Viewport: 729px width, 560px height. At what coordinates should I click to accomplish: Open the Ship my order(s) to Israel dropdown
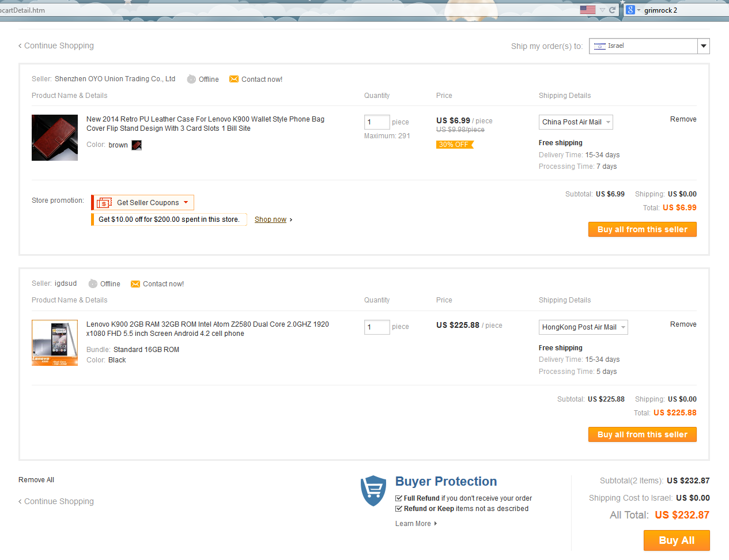coord(649,46)
